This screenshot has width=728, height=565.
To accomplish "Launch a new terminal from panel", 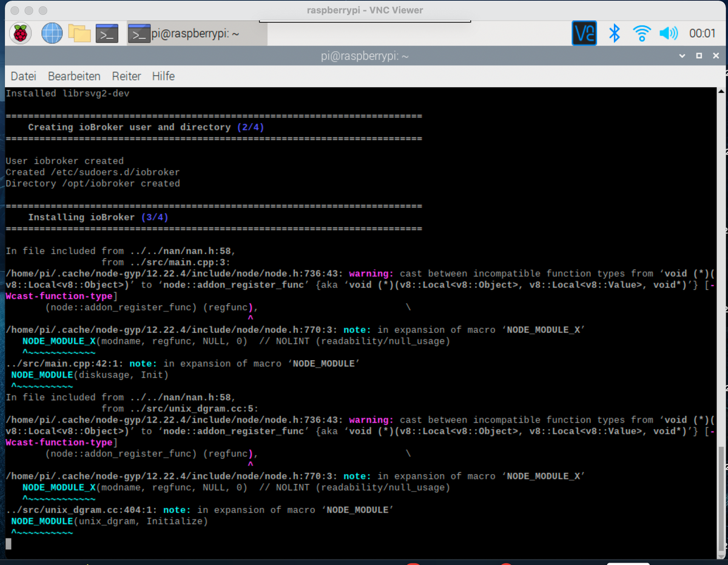I will pyautogui.click(x=107, y=33).
